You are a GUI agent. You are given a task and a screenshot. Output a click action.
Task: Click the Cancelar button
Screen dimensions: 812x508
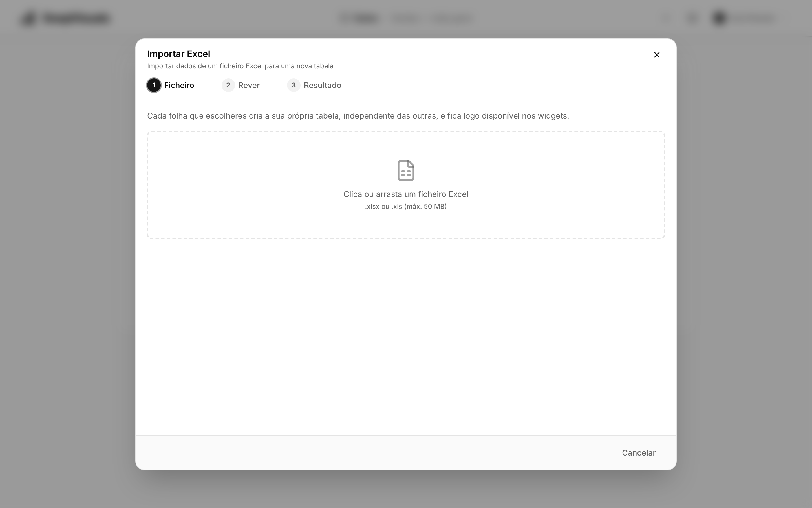639,453
